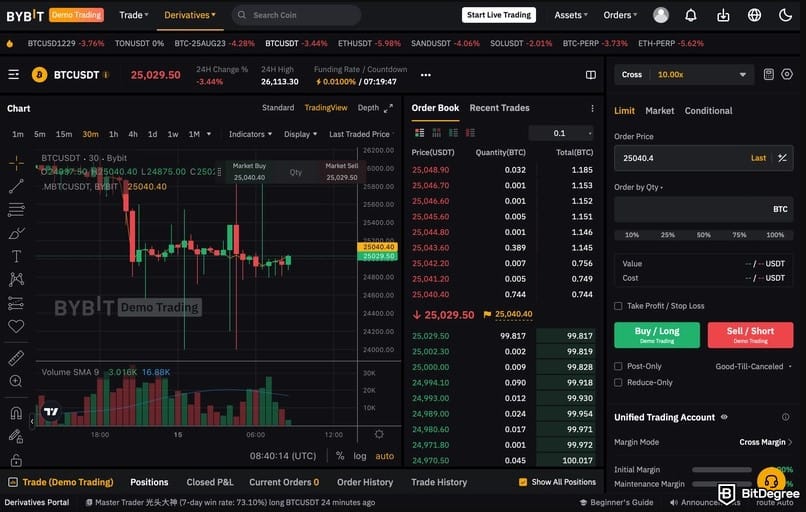
Task: Open the hamburger markets menu
Action: tap(14, 75)
